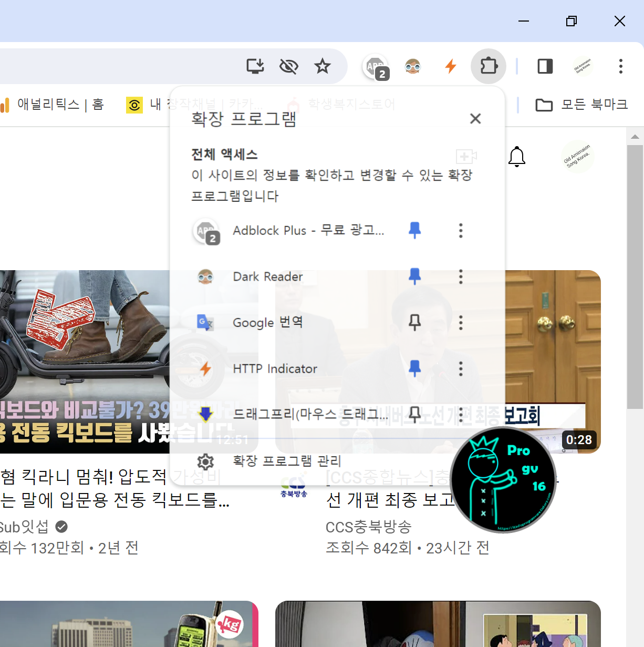Open 애널리틱스 | 홈 bookmark
644x647 pixels.
[53, 105]
